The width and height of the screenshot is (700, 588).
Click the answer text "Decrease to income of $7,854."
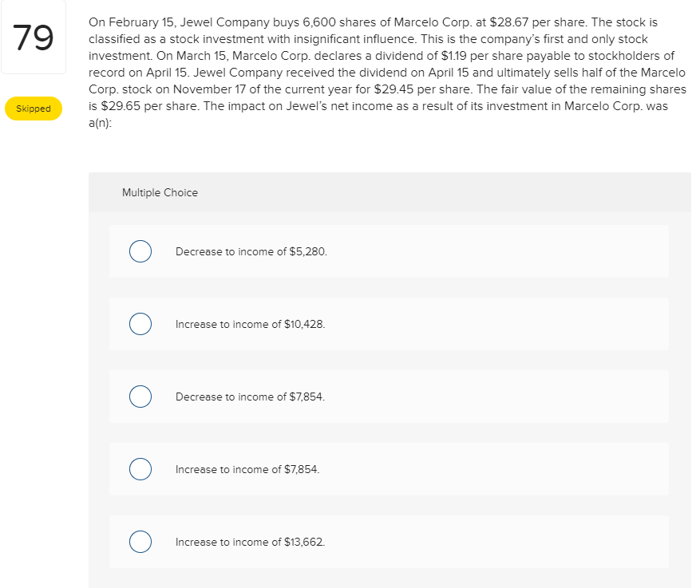click(250, 397)
